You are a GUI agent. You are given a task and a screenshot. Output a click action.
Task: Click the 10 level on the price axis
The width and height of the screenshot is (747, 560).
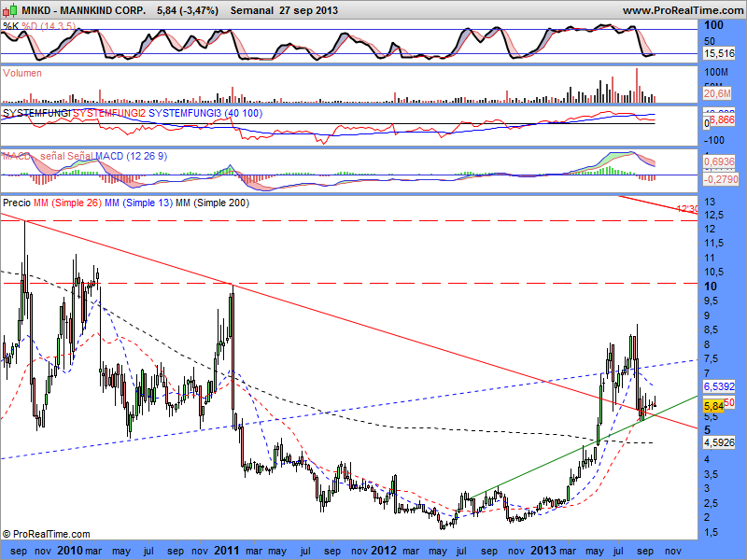tap(711, 287)
